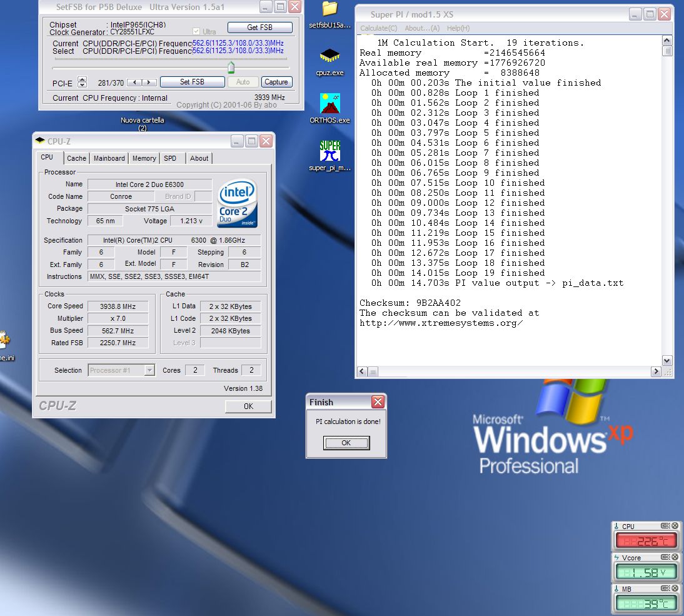Viewport: 684px width, 616px height.
Task: Click the left arrow of Super PI horizontal scrollbar
Action: [362, 371]
